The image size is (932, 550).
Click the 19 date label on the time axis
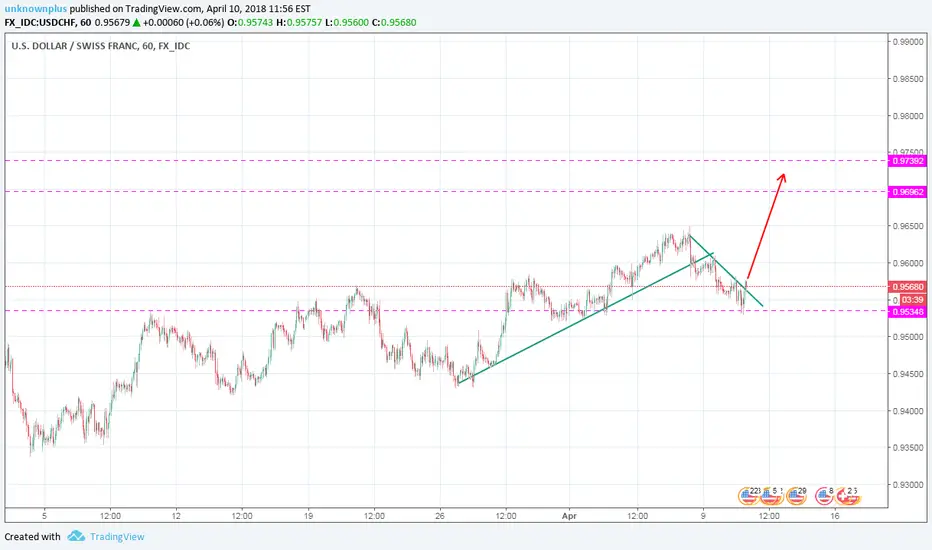308,516
